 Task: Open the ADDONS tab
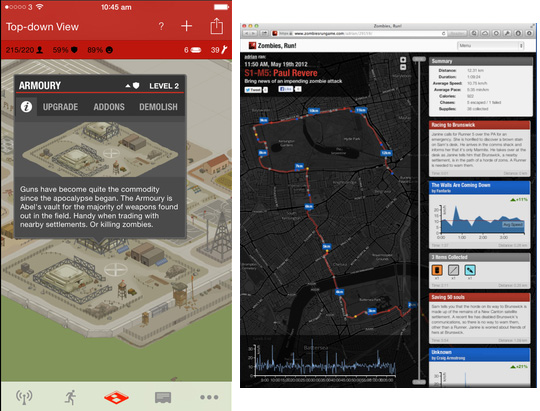[109, 107]
